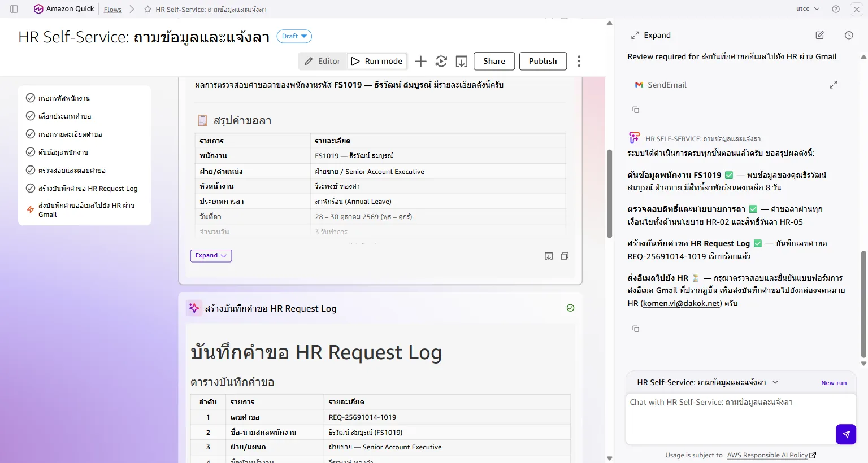Send the chat message with arrow button
Screen dimensions: 868x463
click(x=846, y=434)
